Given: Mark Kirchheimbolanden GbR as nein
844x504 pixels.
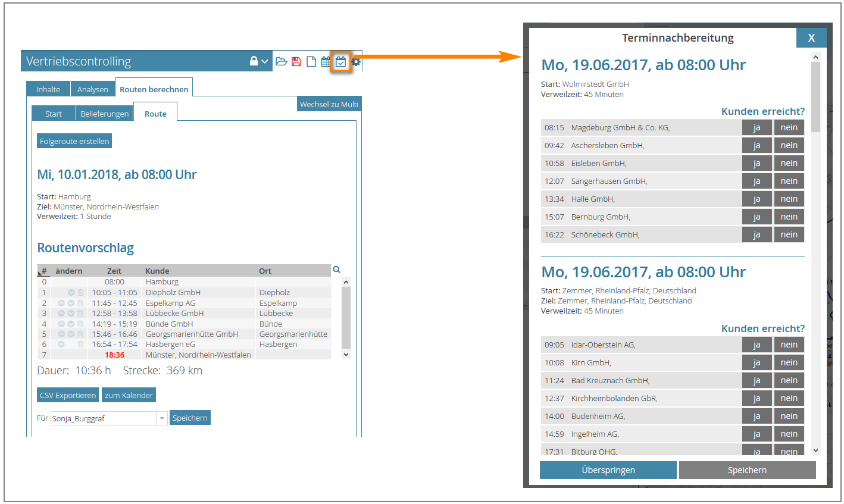Looking at the screenshot, I should tap(789, 398).
